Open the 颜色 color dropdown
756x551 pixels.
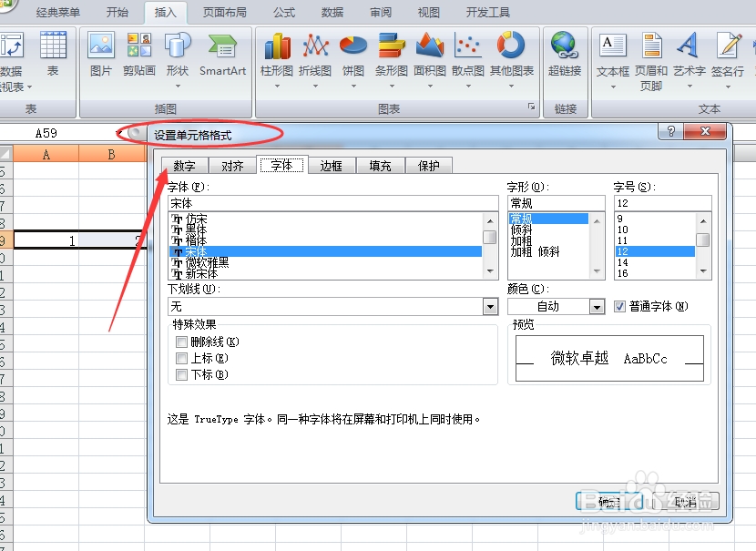tap(597, 307)
